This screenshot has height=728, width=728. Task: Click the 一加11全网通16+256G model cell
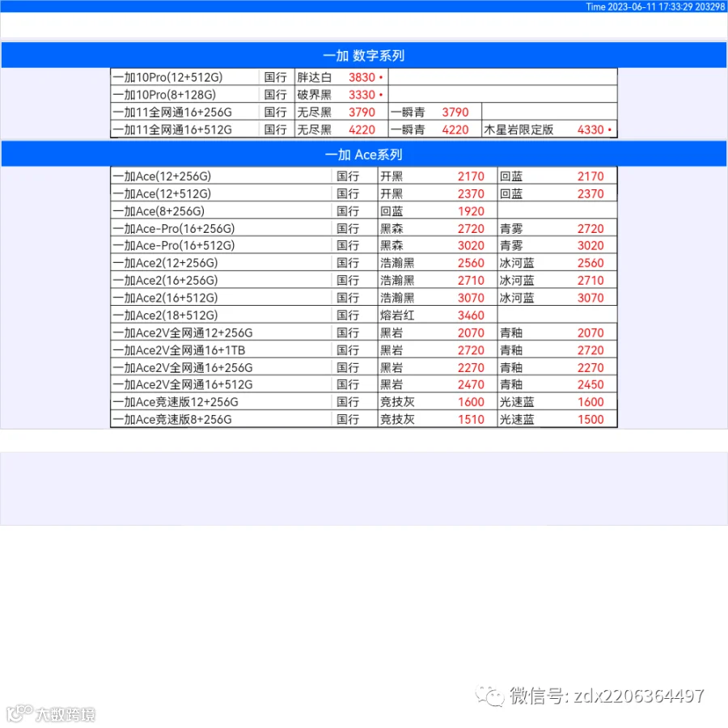pos(184,112)
